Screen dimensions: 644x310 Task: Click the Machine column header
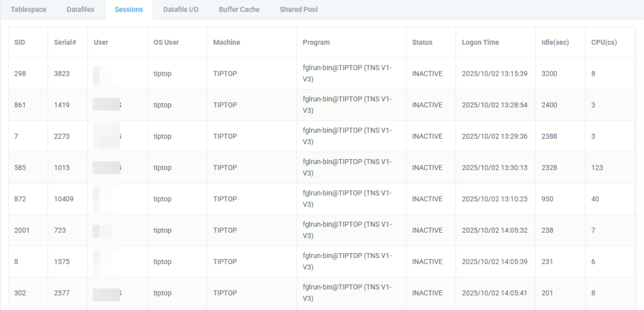coord(227,43)
